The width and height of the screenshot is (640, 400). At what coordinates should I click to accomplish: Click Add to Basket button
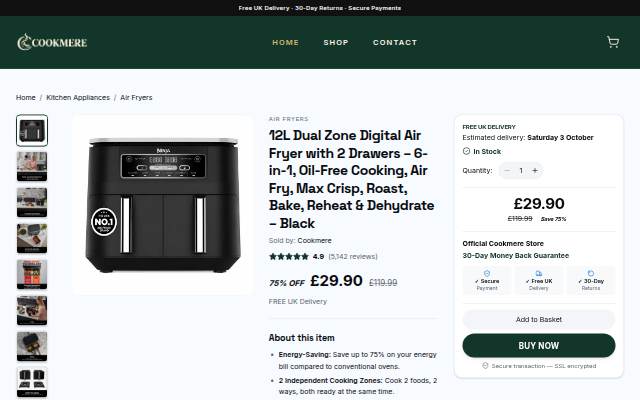(539, 319)
